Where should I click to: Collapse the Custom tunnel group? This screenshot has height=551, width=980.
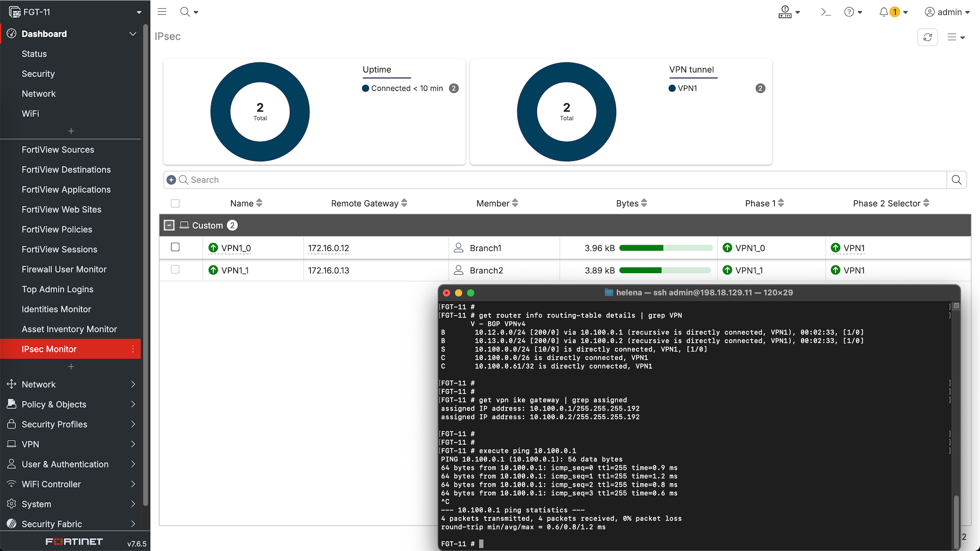169,225
